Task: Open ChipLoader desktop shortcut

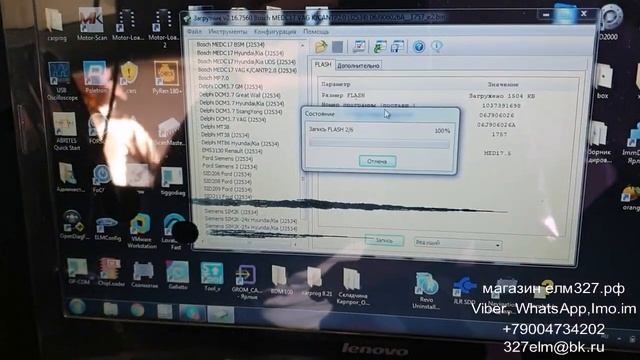Action: (x=111, y=272)
